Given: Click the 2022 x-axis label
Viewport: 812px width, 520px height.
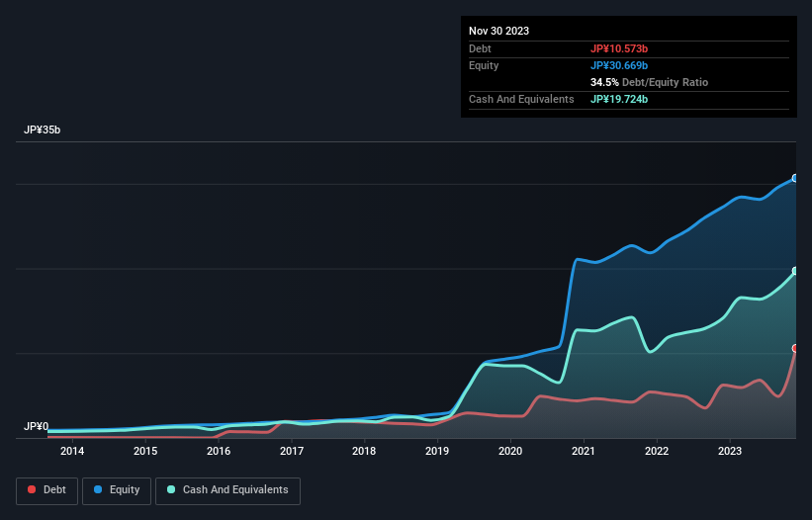Looking at the screenshot, I should coord(657,451).
